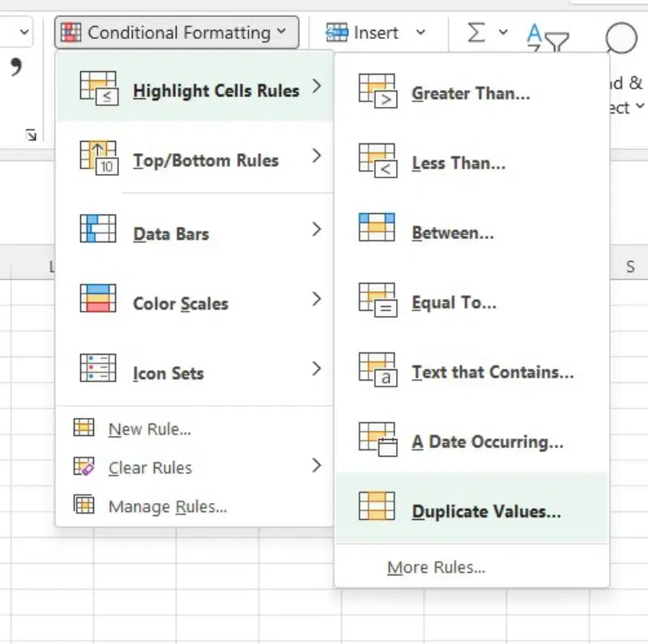
Task: Click the Equal To rule icon
Action: (377, 301)
